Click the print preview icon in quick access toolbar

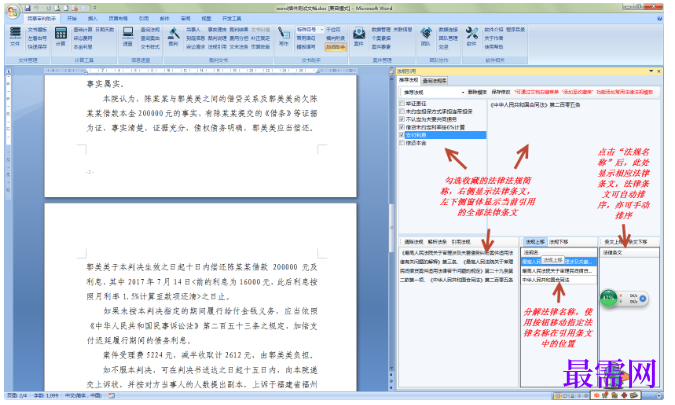(57, 8)
